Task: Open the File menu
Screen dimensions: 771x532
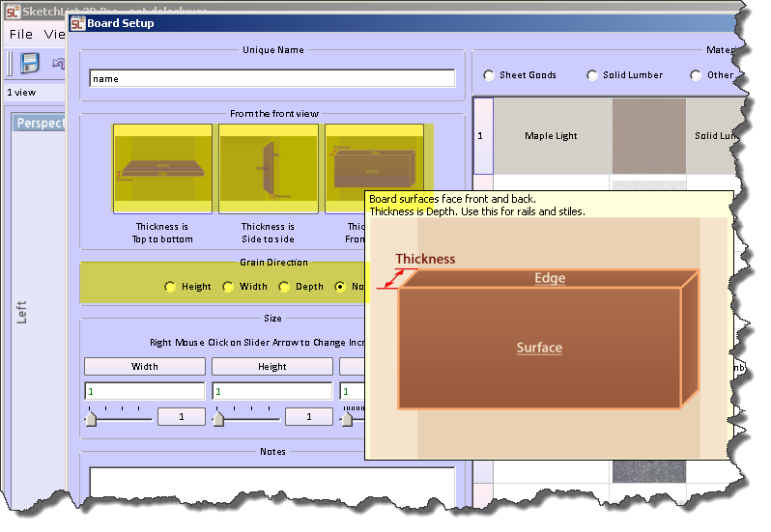Action: 21,35
